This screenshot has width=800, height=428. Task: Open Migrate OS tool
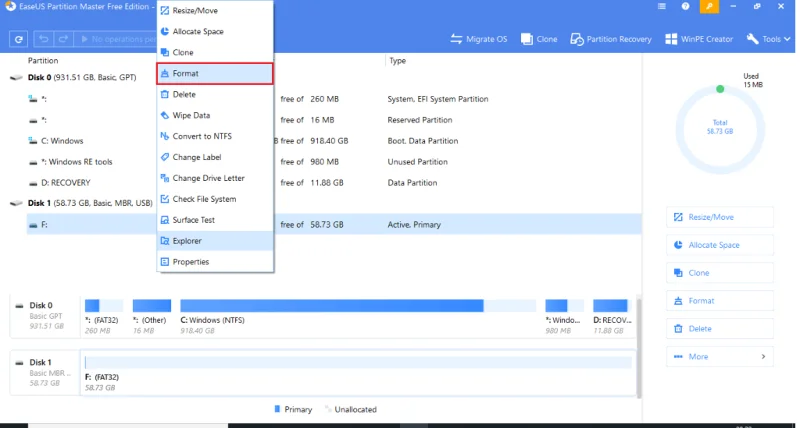pyautogui.click(x=479, y=39)
